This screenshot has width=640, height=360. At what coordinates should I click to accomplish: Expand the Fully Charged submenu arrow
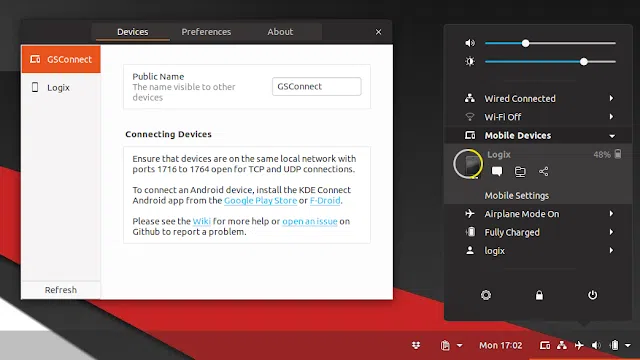[611, 232]
